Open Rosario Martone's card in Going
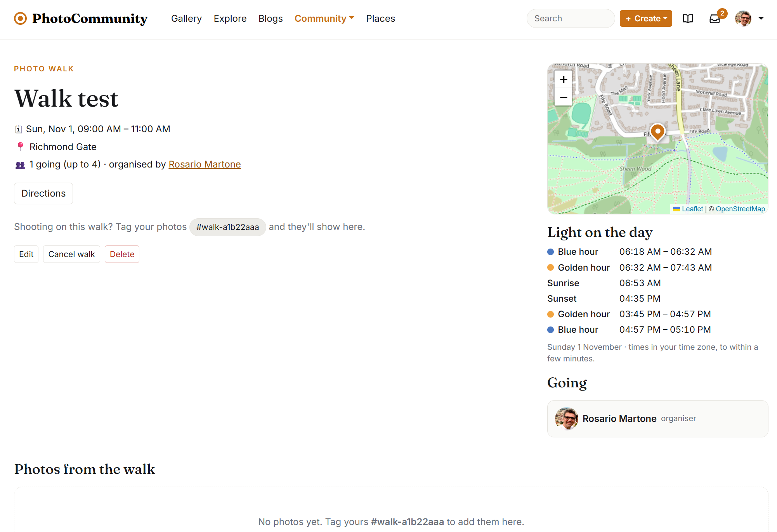 tap(657, 419)
